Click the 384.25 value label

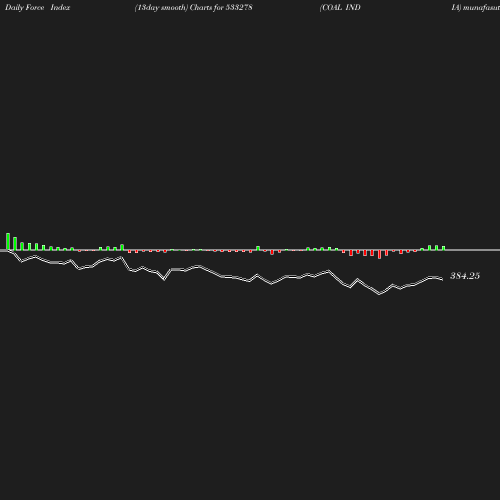(x=465, y=276)
